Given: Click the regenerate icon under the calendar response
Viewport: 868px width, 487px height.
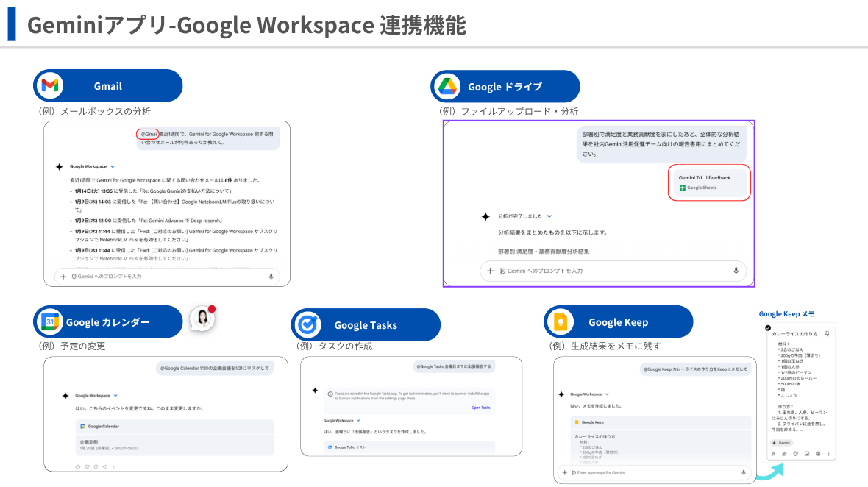Looking at the screenshot, I should pyautogui.click(x=96, y=466).
